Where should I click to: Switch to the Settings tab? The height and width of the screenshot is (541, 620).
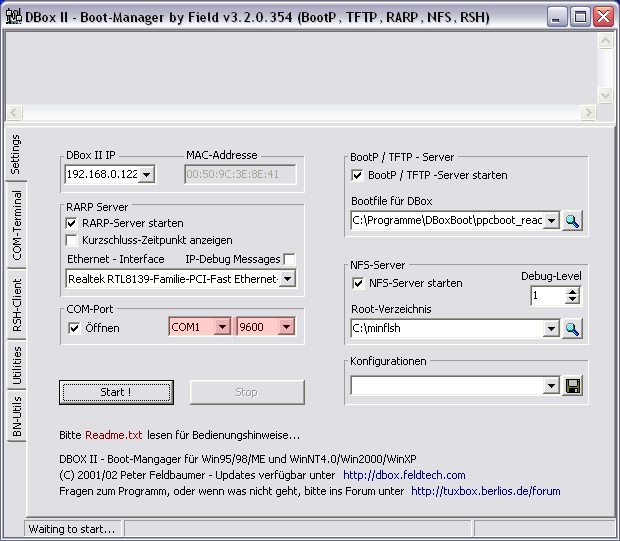16,154
